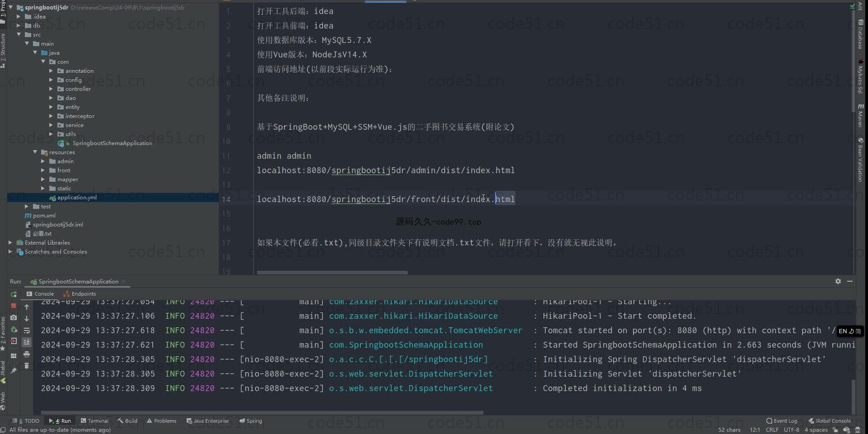The image size is (868, 434).
Task: Click the down arrow in console toolbar
Action: coord(27,319)
